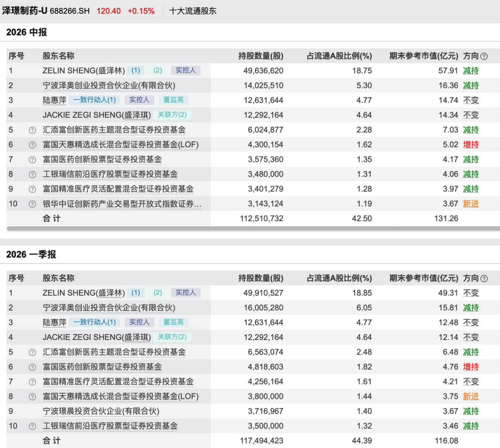Image resolution: width=500 pixels, height=448 pixels.
Task: Click the price change +0.15%
Action: (141, 11)
